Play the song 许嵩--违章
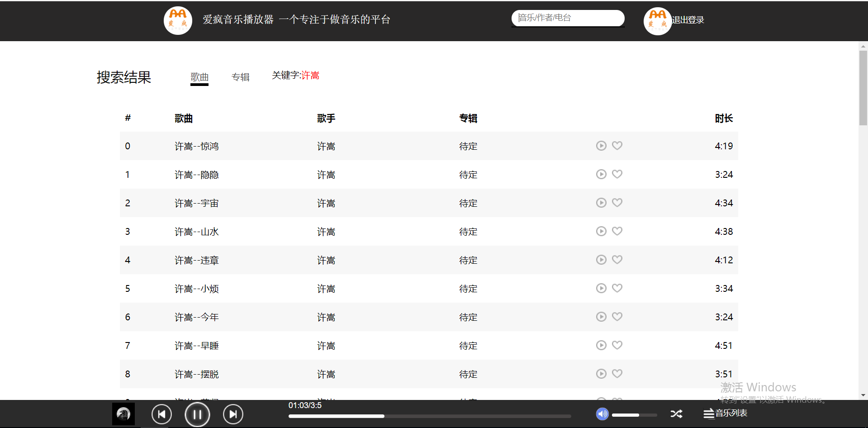 coord(601,260)
